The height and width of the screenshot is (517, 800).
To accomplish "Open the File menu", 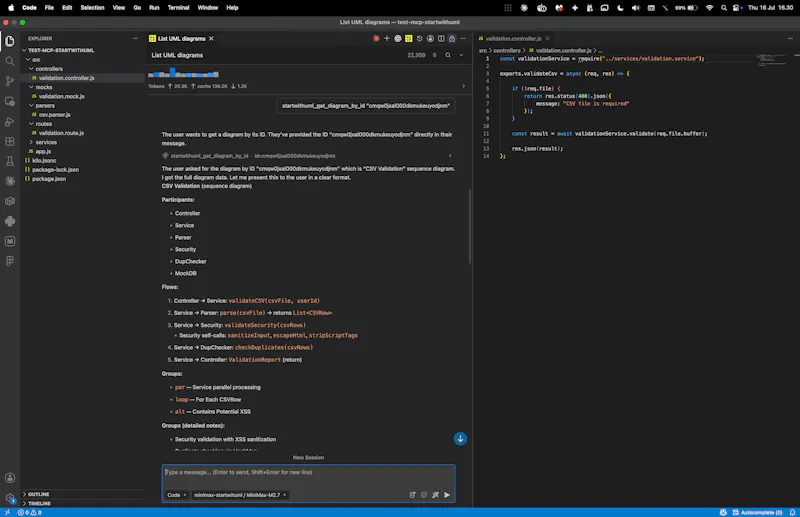I will 49,8.
